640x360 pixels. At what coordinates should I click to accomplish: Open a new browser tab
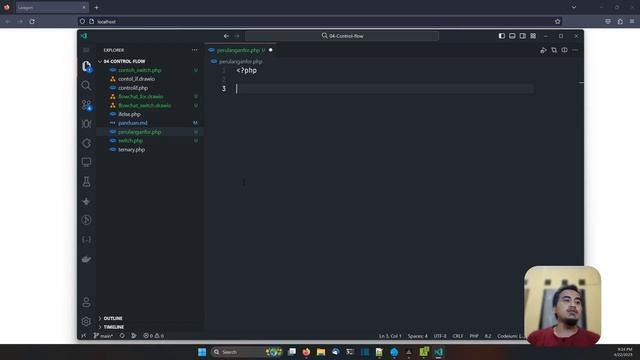96,7
